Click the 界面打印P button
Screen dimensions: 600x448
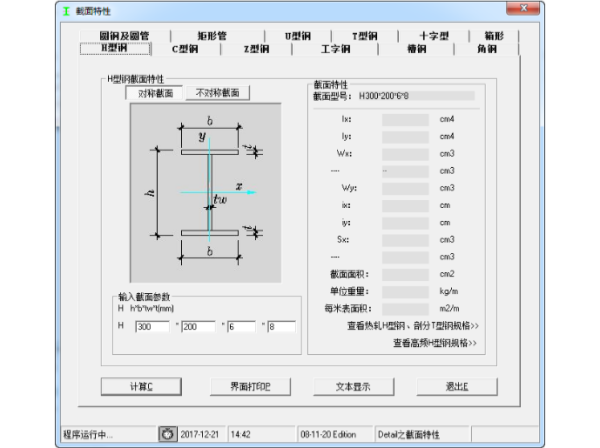(x=235, y=386)
